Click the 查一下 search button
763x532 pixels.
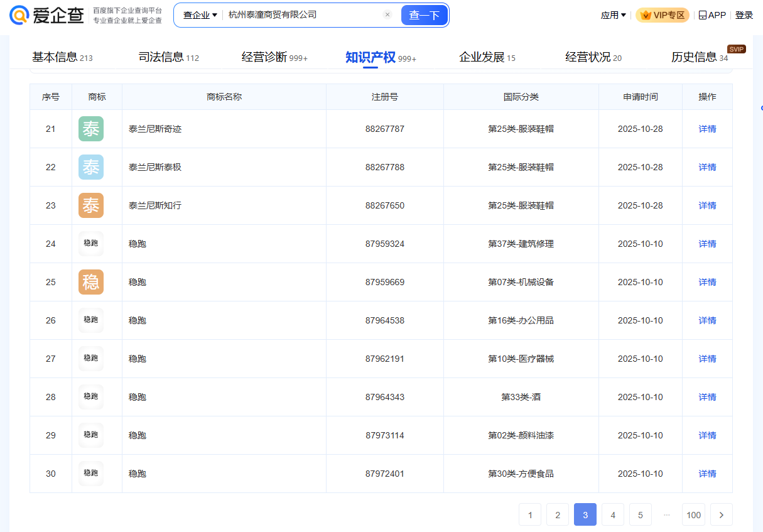coord(424,15)
